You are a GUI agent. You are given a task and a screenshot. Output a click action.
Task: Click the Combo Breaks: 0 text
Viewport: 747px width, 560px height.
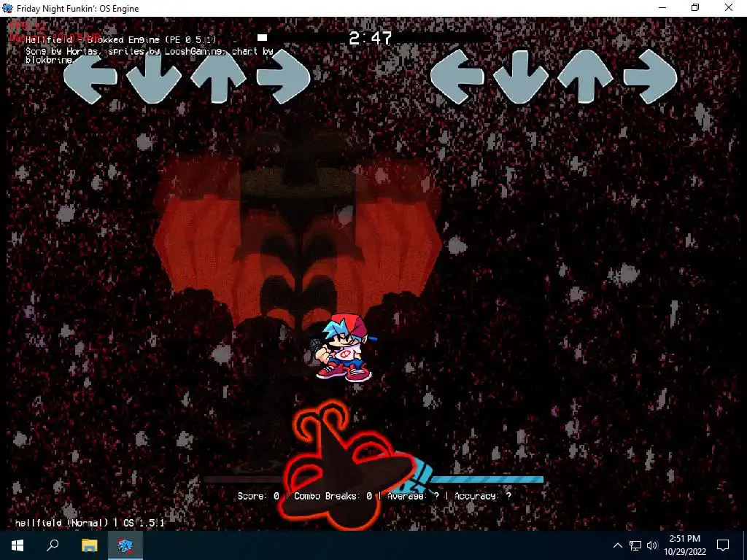coord(333,496)
